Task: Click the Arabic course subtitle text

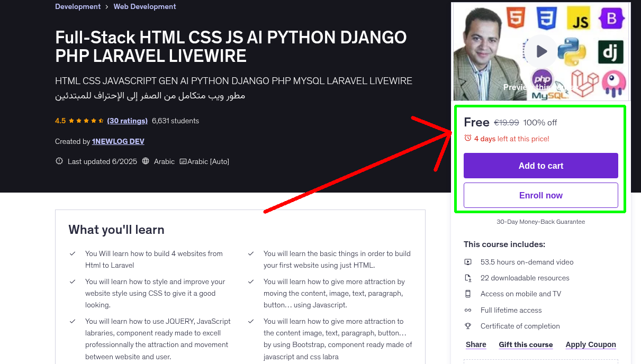Action: click(x=150, y=96)
